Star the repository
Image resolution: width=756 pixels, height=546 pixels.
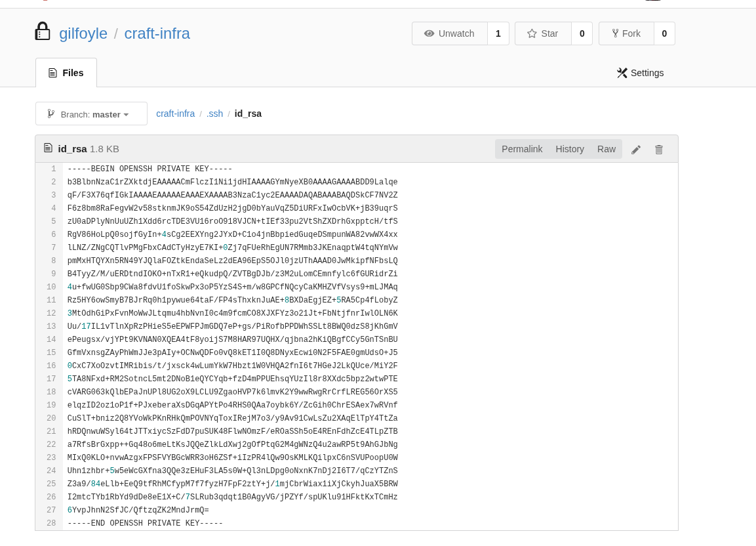(x=544, y=33)
